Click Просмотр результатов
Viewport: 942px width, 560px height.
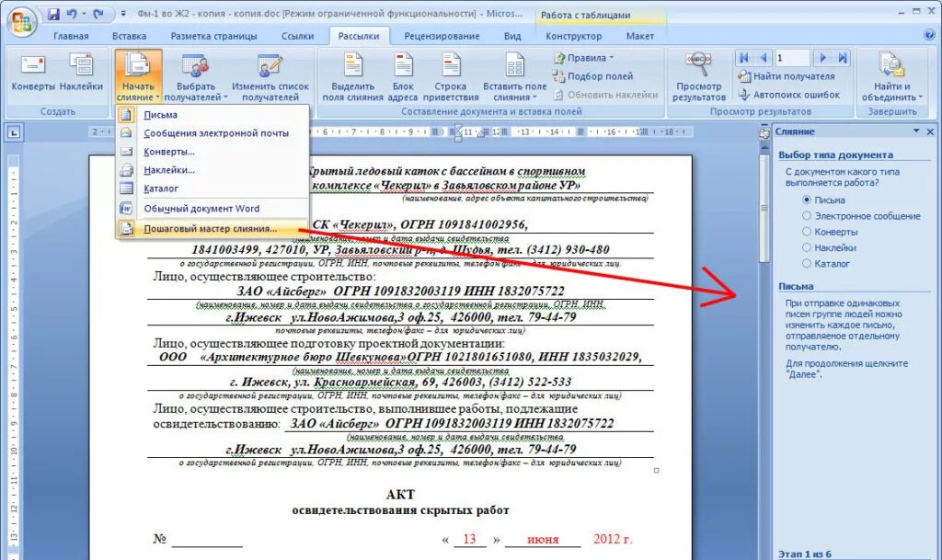pyautogui.click(x=699, y=76)
